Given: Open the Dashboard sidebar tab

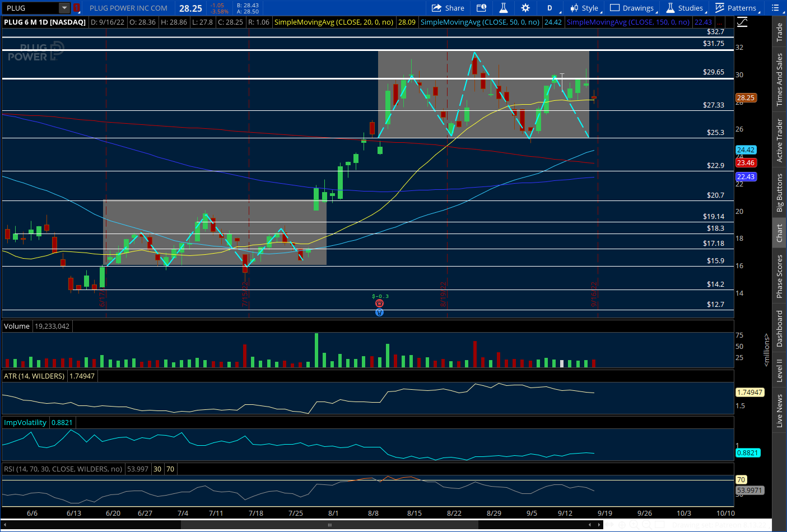Looking at the screenshot, I should 779,329.
